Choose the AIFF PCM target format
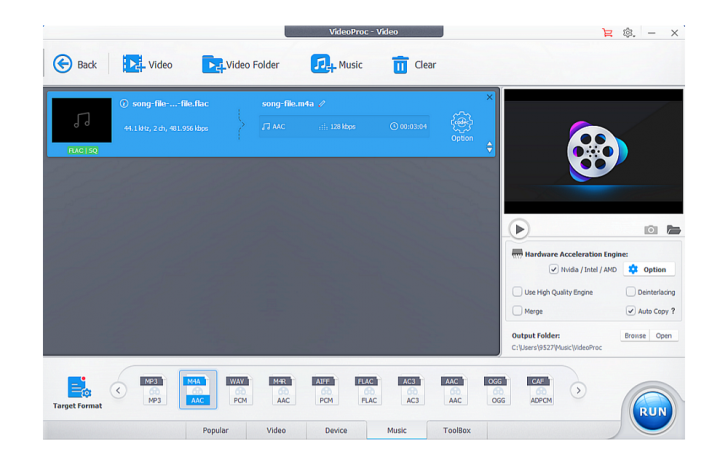 [x=326, y=390]
